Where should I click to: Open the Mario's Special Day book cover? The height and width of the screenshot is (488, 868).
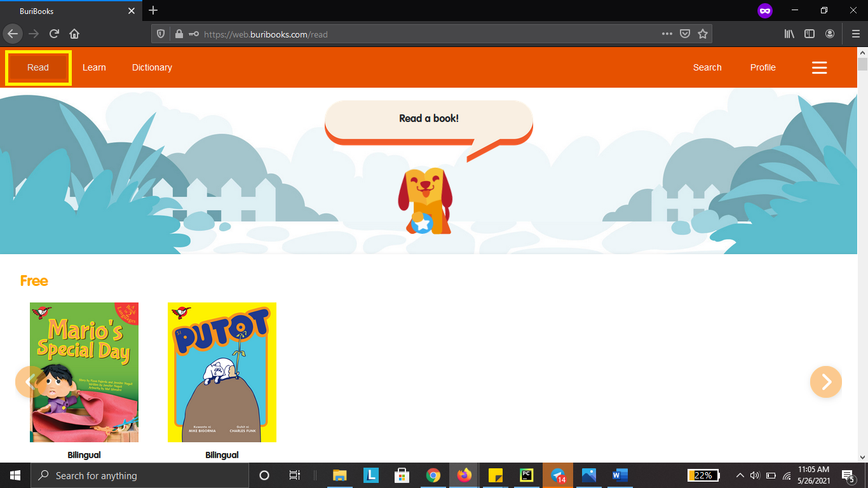pyautogui.click(x=84, y=372)
